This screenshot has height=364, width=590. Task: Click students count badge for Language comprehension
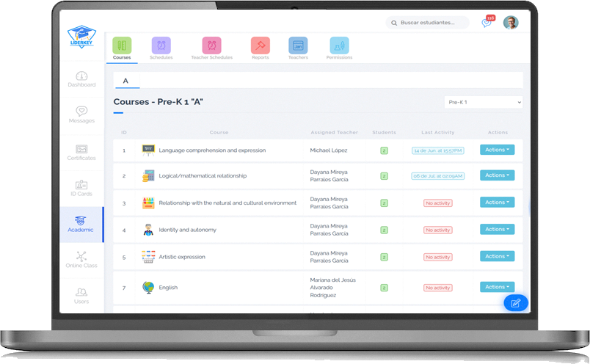pos(384,150)
